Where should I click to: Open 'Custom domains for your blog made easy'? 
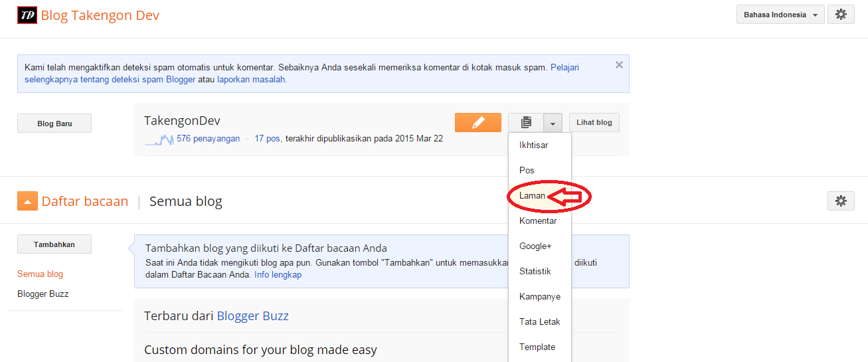tap(260, 349)
